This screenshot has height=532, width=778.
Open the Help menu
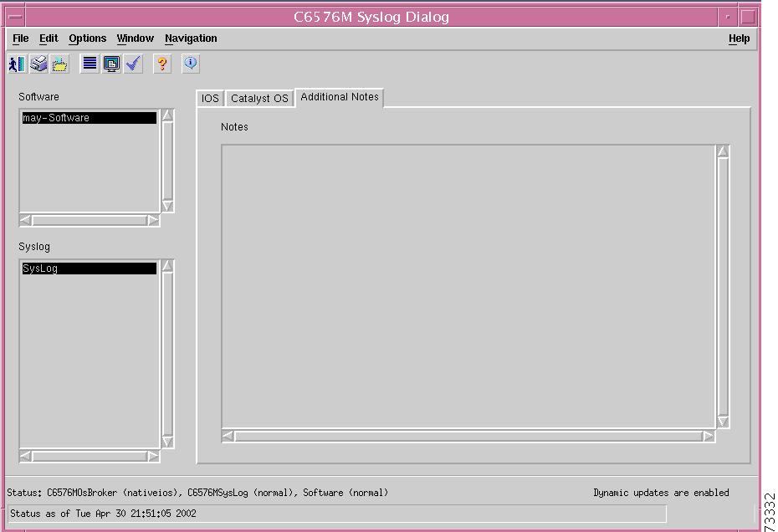[739, 38]
